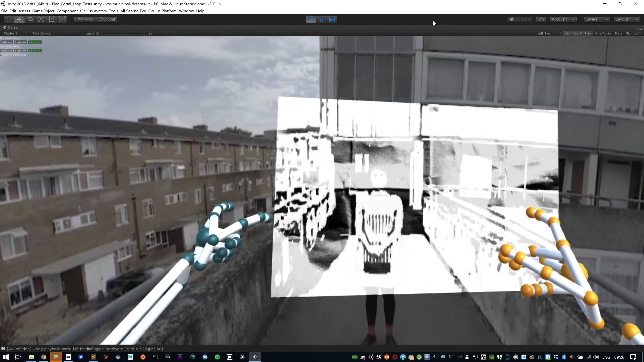The width and height of the screenshot is (644, 362).
Task: Select the Rotate tool
Action: click(30, 19)
